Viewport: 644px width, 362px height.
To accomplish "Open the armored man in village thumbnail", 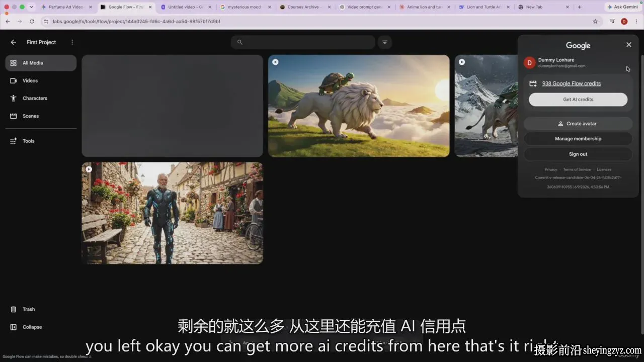I will pyautogui.click(x=172, y=213).
